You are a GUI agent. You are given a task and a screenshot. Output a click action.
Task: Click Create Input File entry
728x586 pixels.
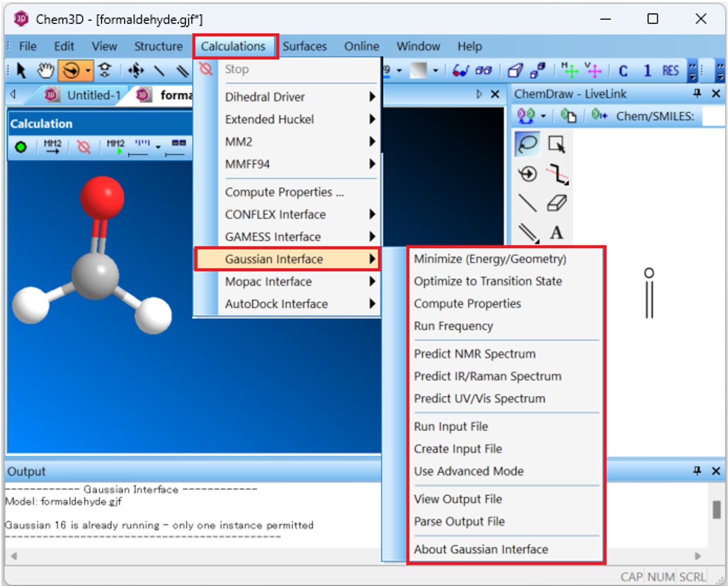click(458, 449)
